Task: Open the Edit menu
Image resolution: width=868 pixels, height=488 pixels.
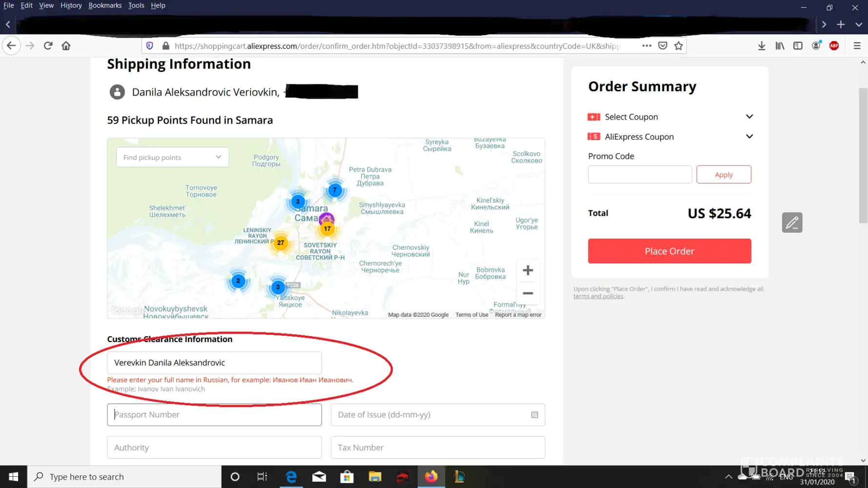Action: [26, 5]
